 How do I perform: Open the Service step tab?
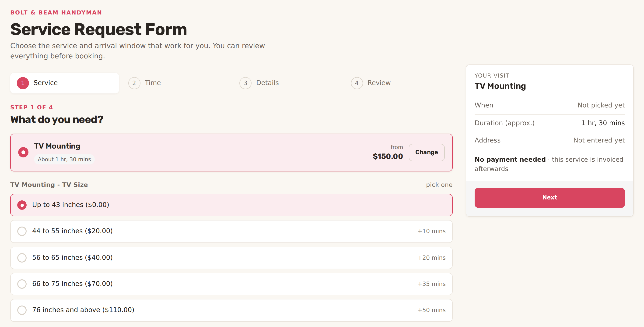pyautogui.click(x=64, y=83)
